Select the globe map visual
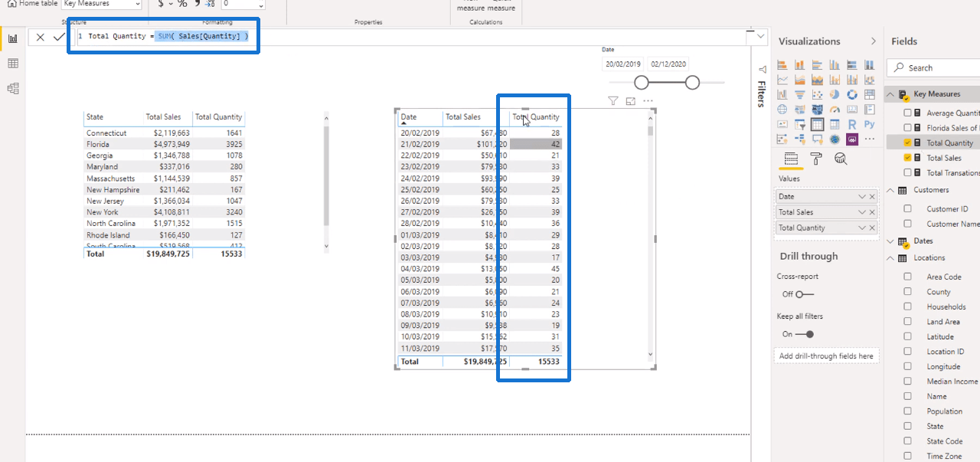This screenshot has height=462, width=980. (x=782, y=109)
